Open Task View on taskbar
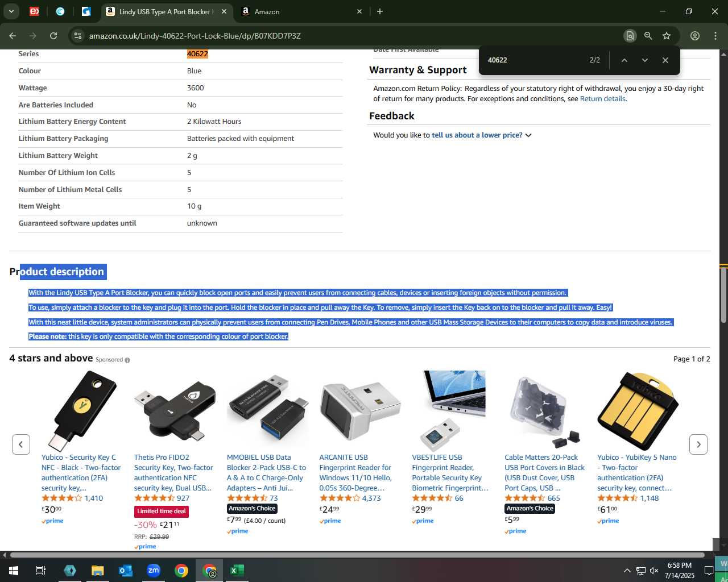 [41, 571]
